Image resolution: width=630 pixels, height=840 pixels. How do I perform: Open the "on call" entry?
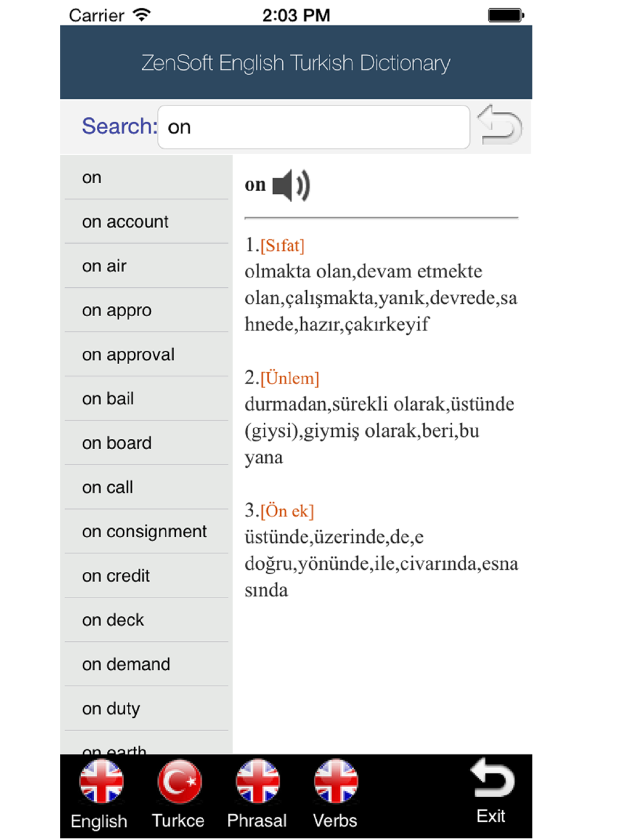[146, 487]
